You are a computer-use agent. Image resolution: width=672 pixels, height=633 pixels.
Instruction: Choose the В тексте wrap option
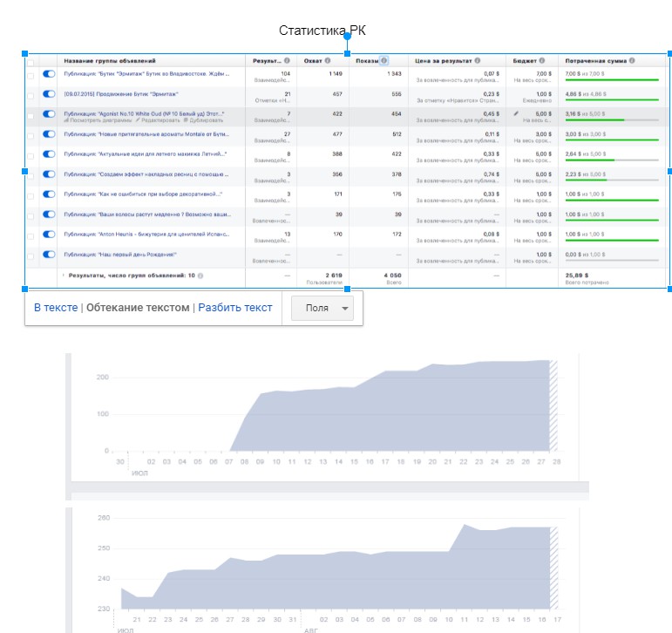tap(56, 308)
